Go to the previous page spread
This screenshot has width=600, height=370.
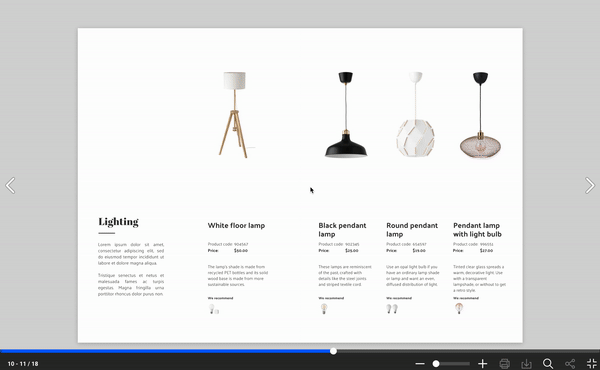(10, 186)
